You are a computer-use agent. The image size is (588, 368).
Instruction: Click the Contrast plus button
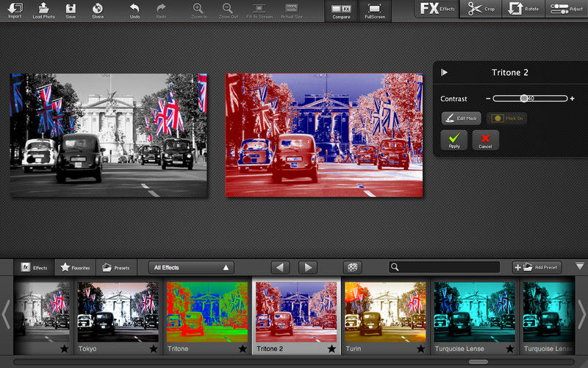[x=573, y=99]
